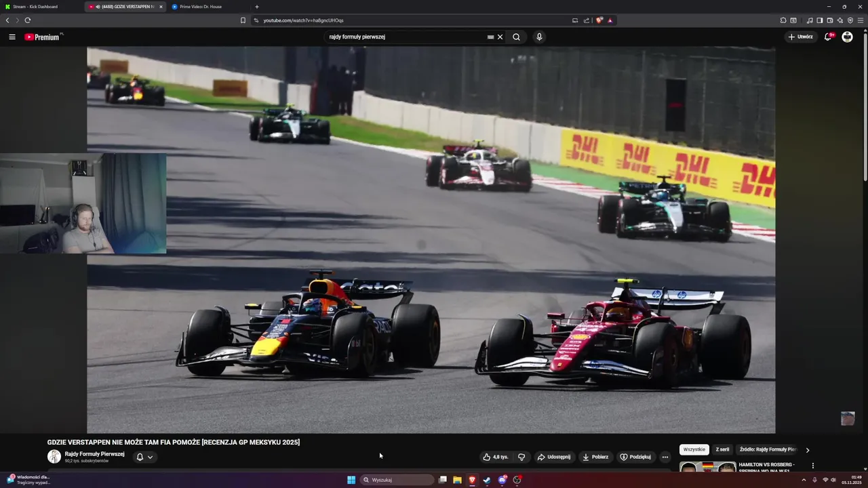Open the on-screen keyboard icon in search box
This screenshot has width=868, height=488.
tap(490, 37)
